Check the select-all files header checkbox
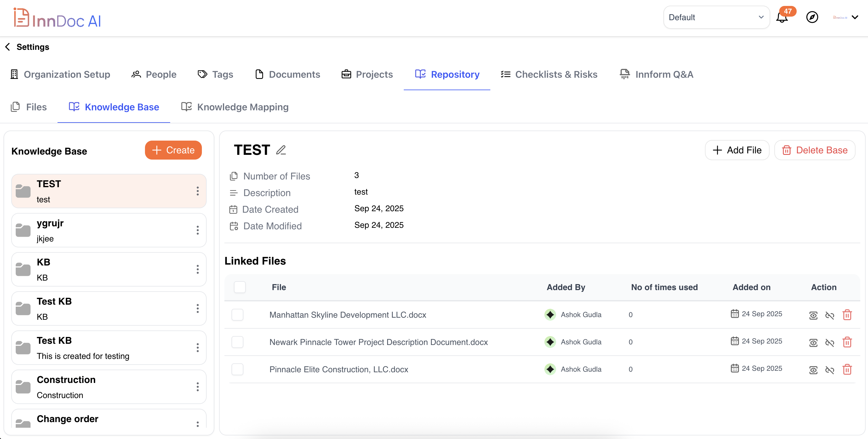 tap(240, 287)
